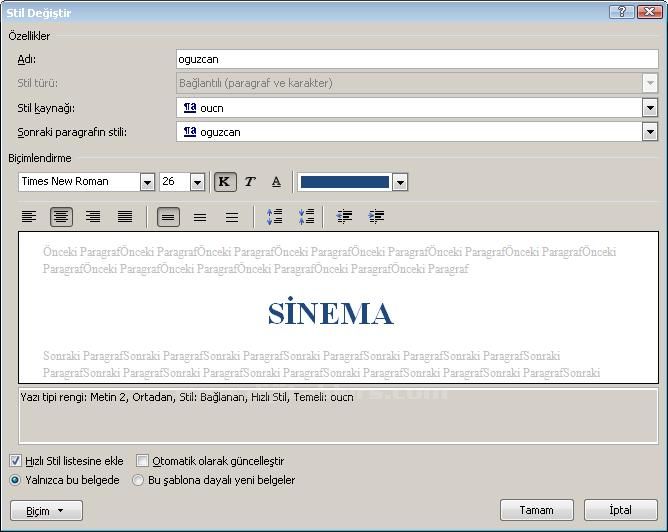Toggle italic (T) formatting button

point(250,182)
